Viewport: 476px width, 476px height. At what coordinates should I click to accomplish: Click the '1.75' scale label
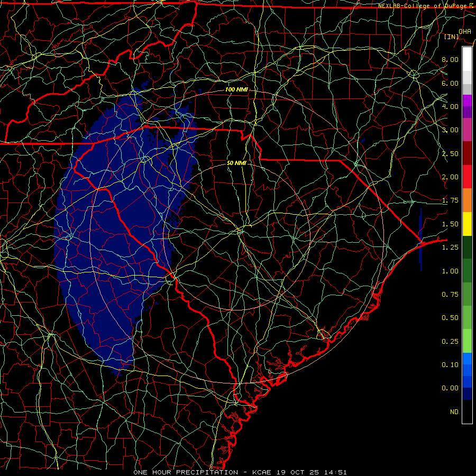point(450,200)
